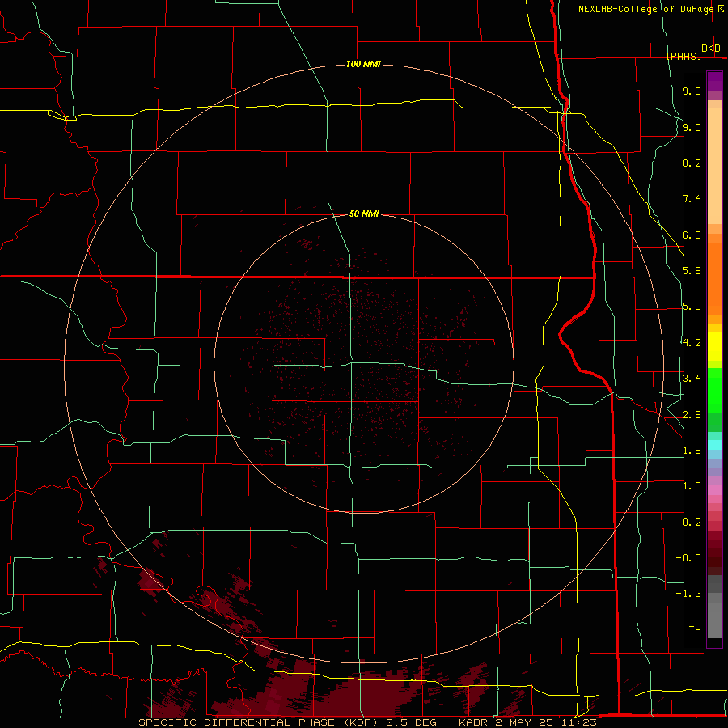The width and height of the screenshot is (728, 728).
Task: Click the 9.8 legend value
Action: [692, 91]
